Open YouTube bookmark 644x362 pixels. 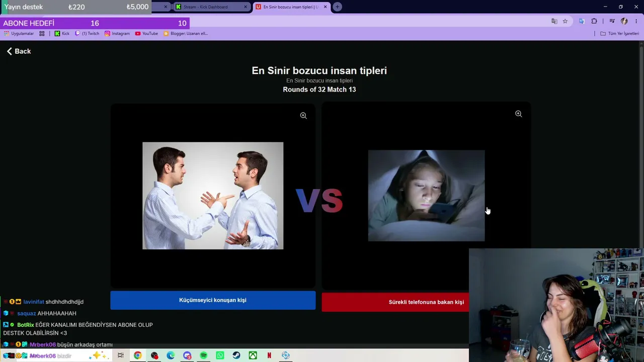146,34
